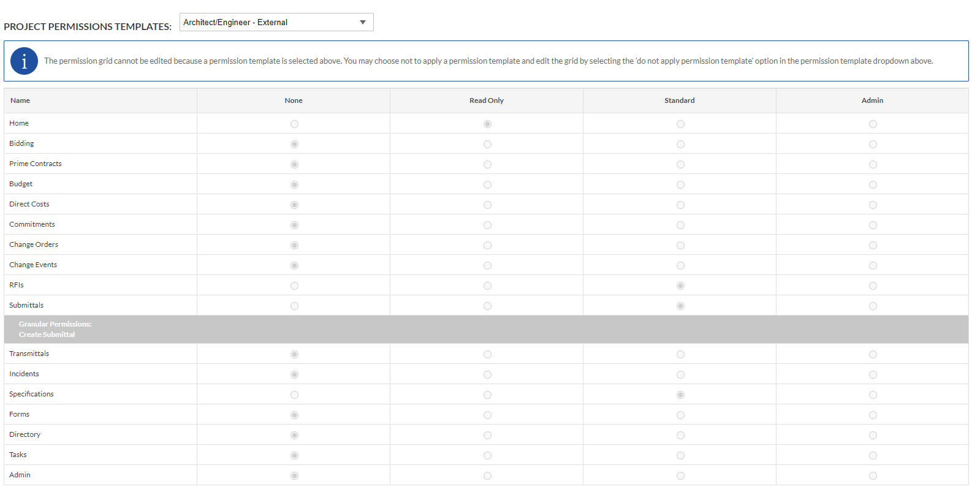
Task: Select Standard radio for Submittals
Action: coord(680,306)
